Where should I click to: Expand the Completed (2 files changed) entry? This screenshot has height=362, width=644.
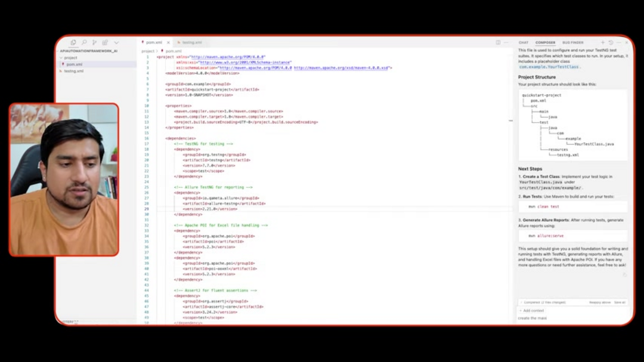coord(521,302)
